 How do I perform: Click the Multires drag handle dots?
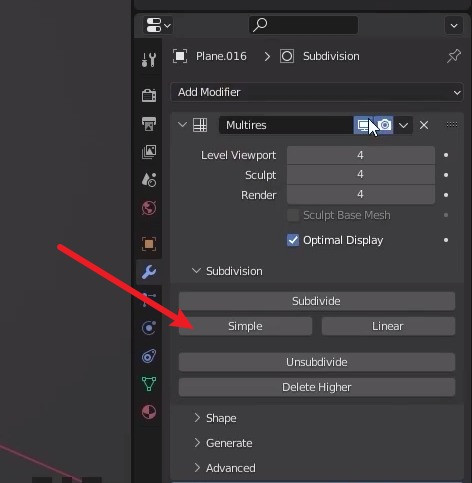452,125
